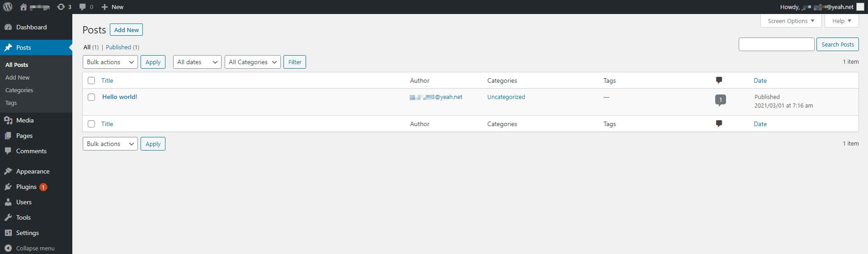This screenshot has height=254, width=868.
Task: Open the updates icon in admin bar
Action: pyautogui.click(x=61, y=7)
